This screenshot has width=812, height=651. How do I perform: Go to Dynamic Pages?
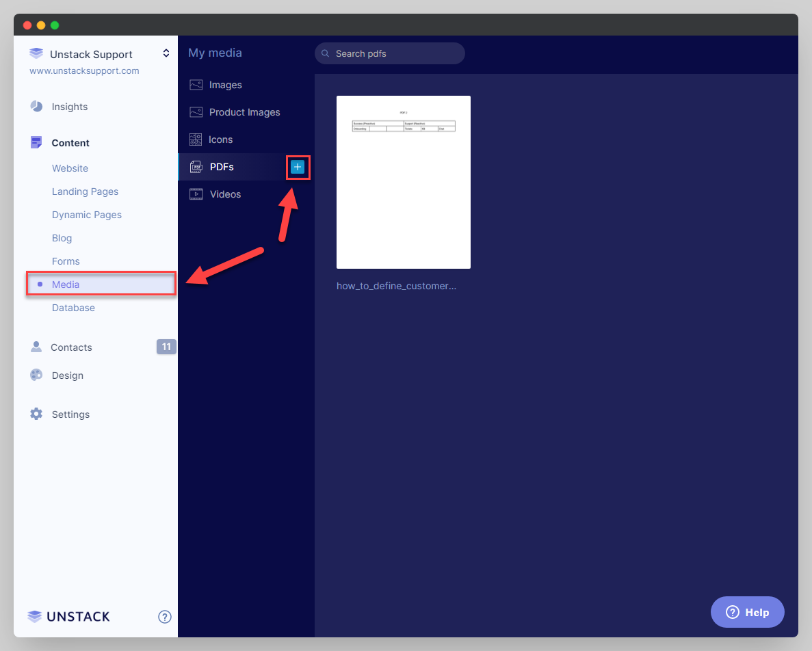coord(87,215)
